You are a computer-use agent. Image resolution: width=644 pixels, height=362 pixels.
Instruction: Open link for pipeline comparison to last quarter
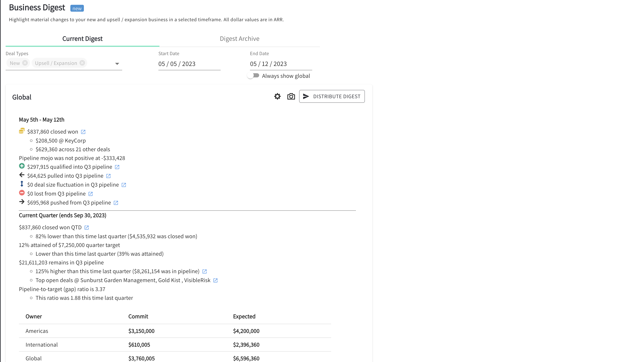coord(204,271)
